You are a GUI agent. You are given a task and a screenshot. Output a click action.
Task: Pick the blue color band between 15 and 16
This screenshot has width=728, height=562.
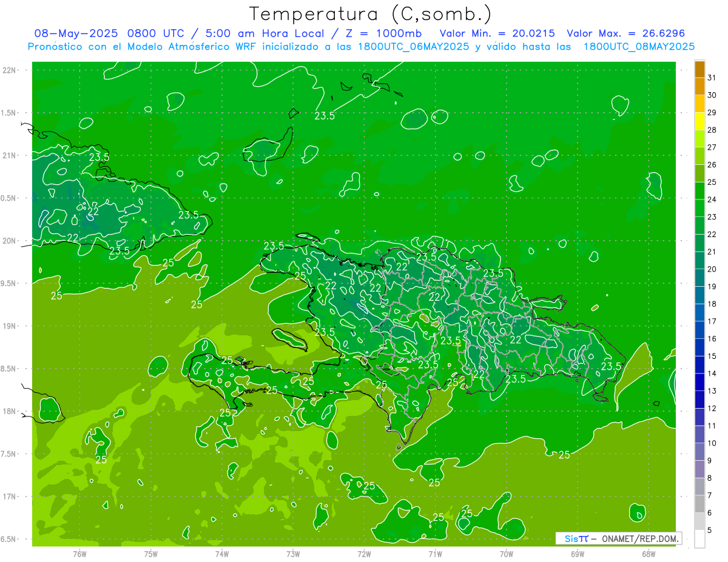[x=699, y=347]
